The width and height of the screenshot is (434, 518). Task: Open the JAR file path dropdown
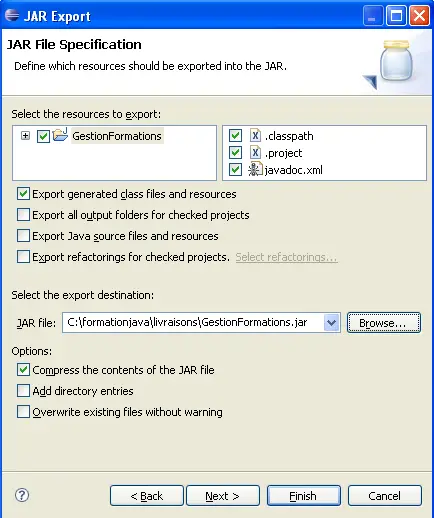(x=331, y=322)
